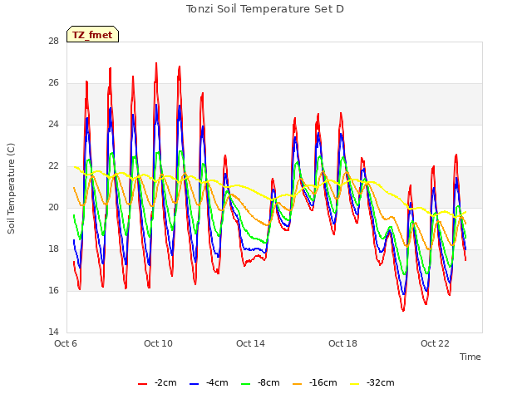Image resolution: width=532 pixels, height=399 pixels.
Task: Click the red -2cm legend swatch
Action: tap(142, 384)
